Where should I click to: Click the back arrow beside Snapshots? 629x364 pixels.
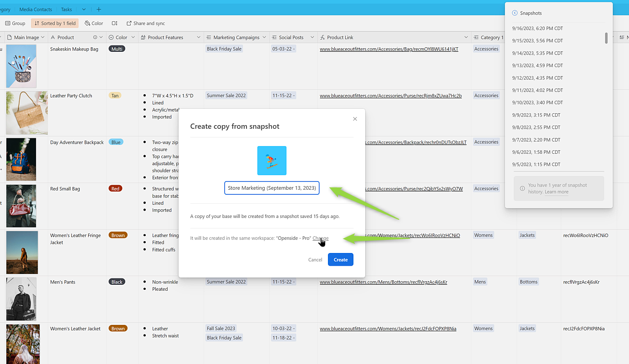(515, 13)
